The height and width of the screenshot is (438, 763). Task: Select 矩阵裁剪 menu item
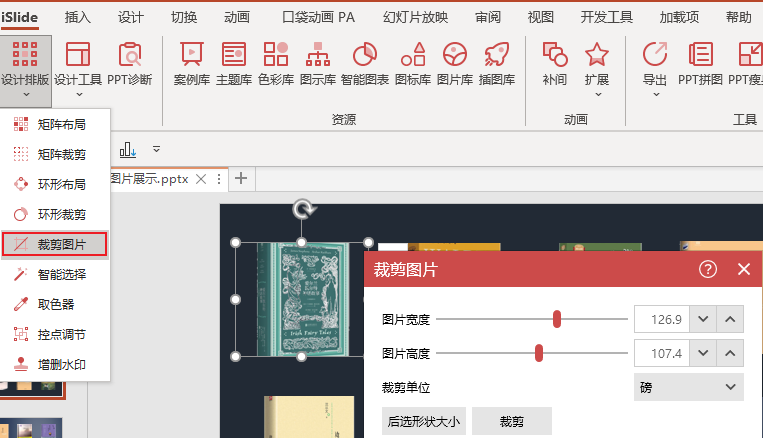55,155
